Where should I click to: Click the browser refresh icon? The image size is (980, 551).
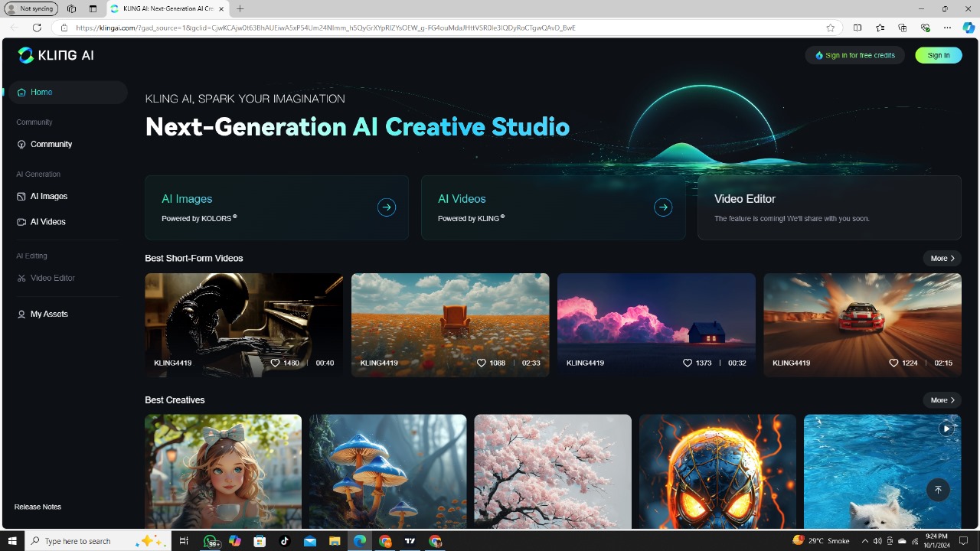coord(36,28)
